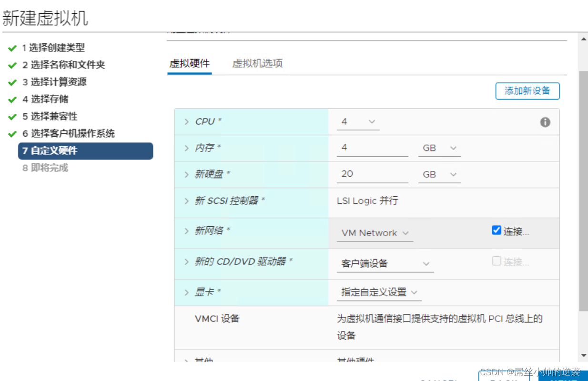588x381 pixels.
Task: Click the scrollbar up arrow
Action: pos(584,39)
